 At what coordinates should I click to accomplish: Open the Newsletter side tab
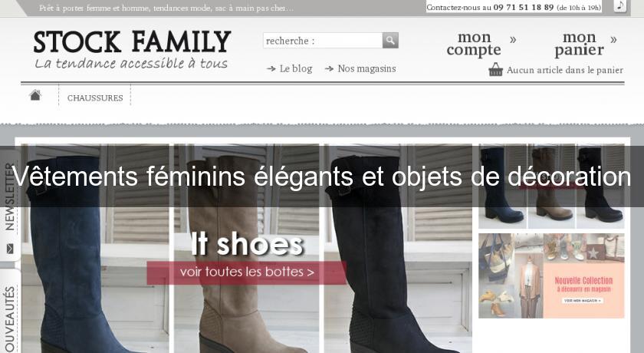tap(10, 206)
